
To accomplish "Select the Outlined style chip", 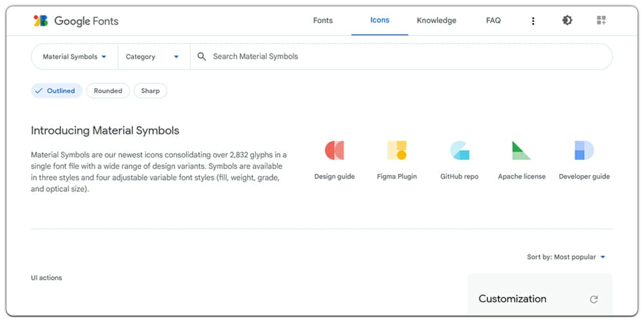I will 57,91.
